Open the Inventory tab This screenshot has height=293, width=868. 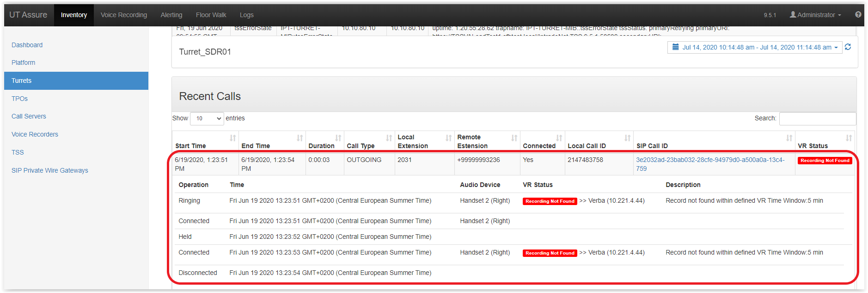[74, 15]
